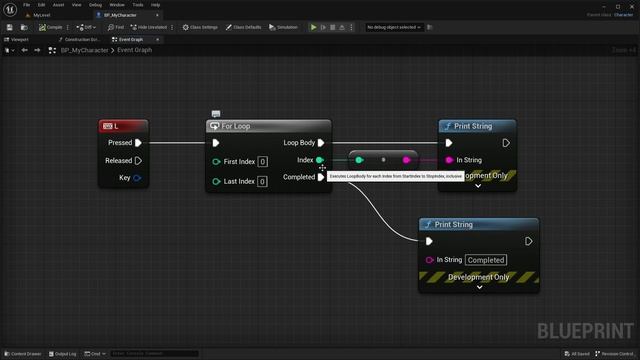The width and height of the screenshot is (640, 360).
Task: Click the Index output pin on For Loop
Action: click(320, 160)
